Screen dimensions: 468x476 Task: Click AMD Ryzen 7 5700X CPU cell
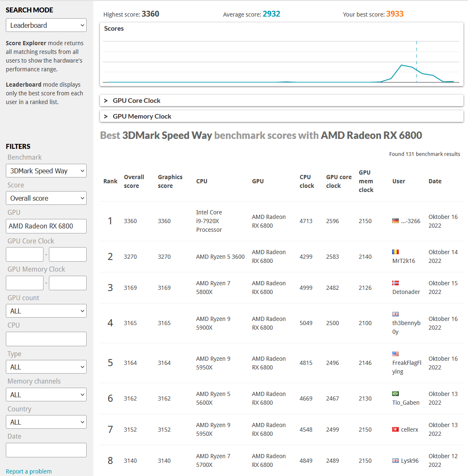(213, 461)
